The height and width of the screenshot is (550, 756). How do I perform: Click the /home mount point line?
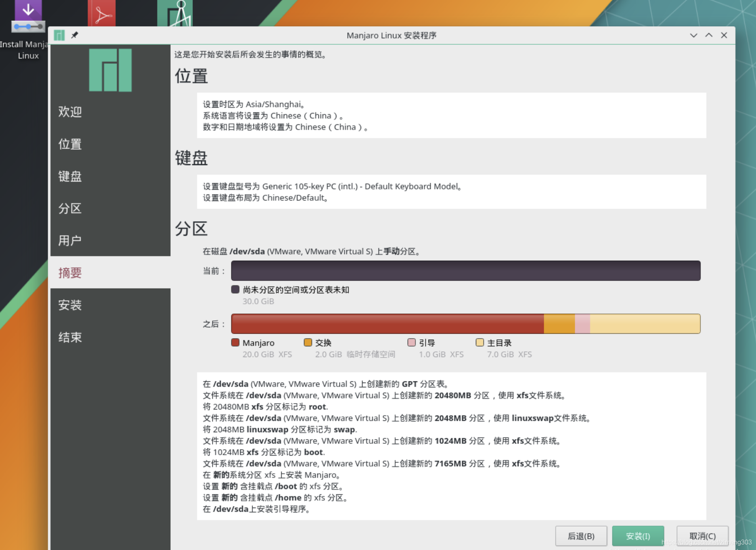pos(276,498)
